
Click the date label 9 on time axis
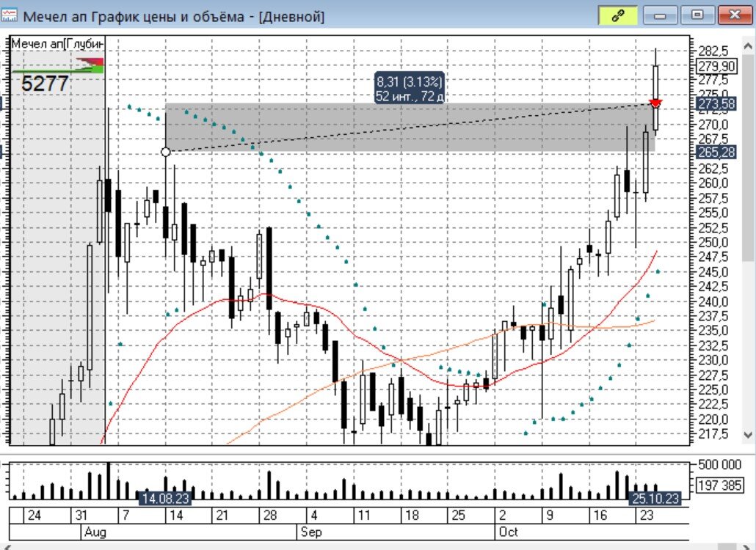click(x=550, y=516)
